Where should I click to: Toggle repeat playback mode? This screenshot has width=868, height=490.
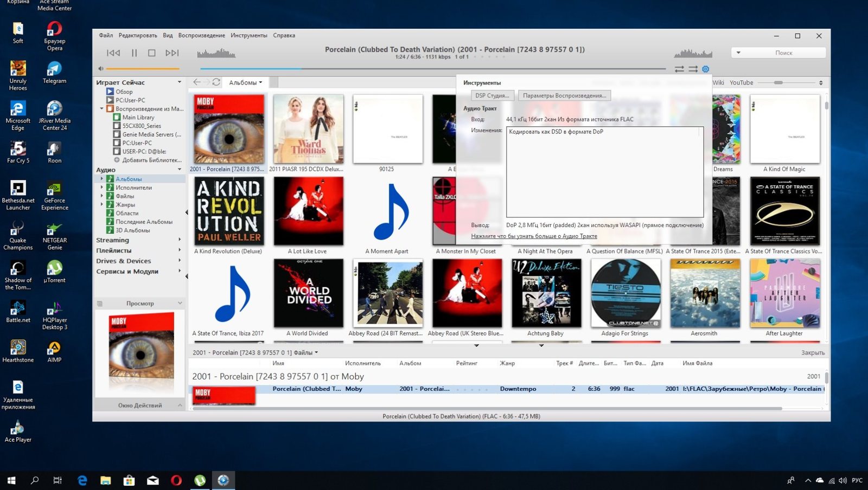pyautogui.click(x=679, y=69)
